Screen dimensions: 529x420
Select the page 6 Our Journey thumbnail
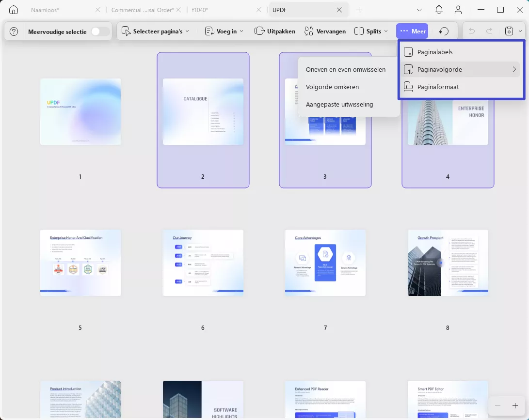pyautogui.click(x=203, y=263)
